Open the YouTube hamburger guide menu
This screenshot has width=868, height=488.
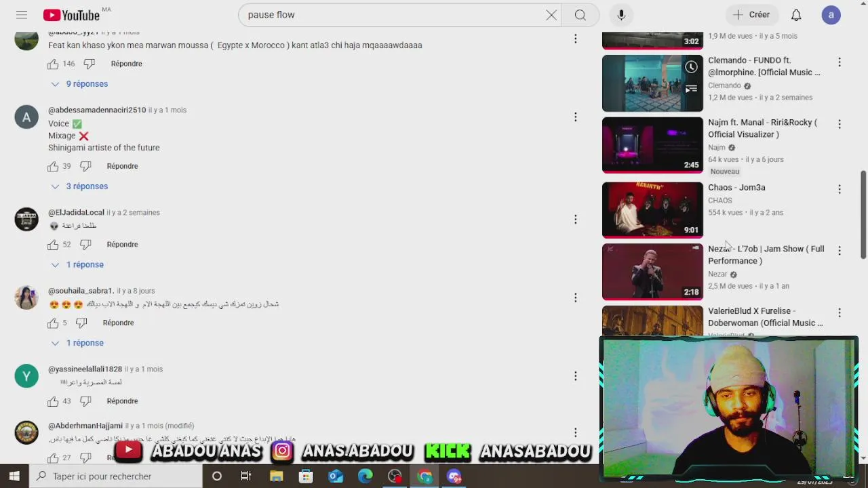click(x=22, y=15)
